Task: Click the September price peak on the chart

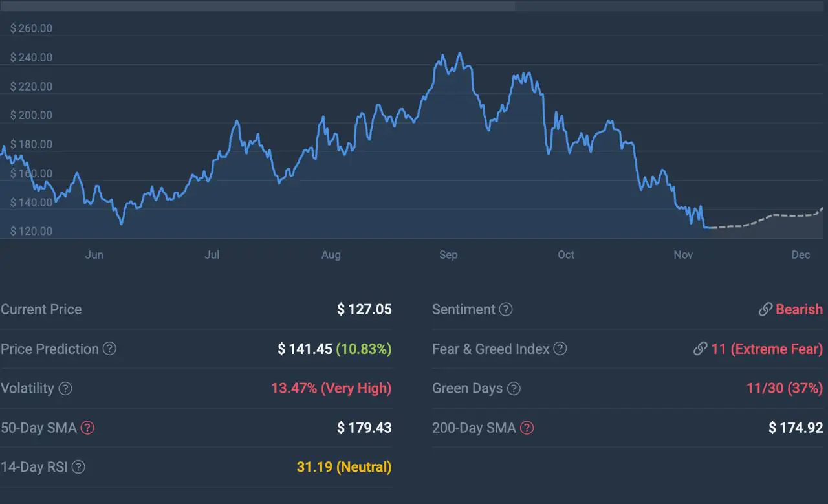Action: [x=459, y=54]
